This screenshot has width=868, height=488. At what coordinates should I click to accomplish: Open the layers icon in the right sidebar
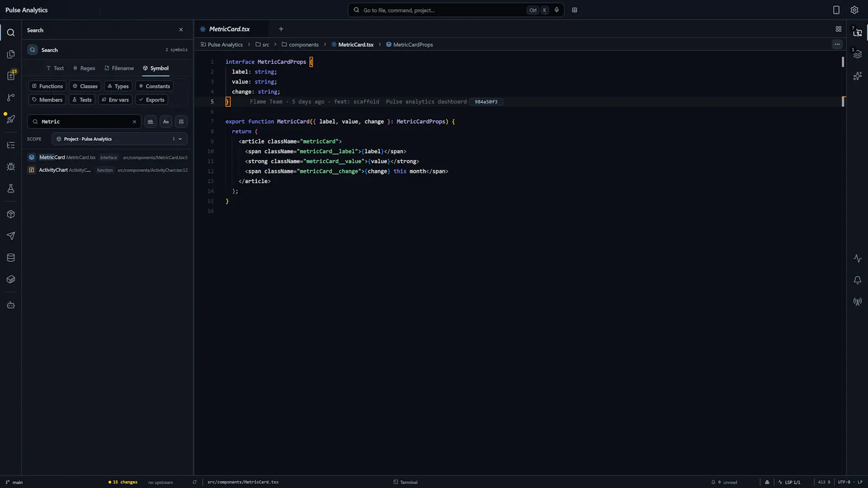tap(858, 54)
